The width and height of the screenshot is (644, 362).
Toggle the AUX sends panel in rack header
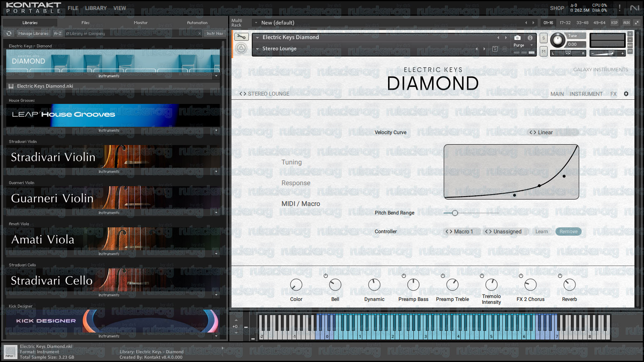(x=627, y=22)
